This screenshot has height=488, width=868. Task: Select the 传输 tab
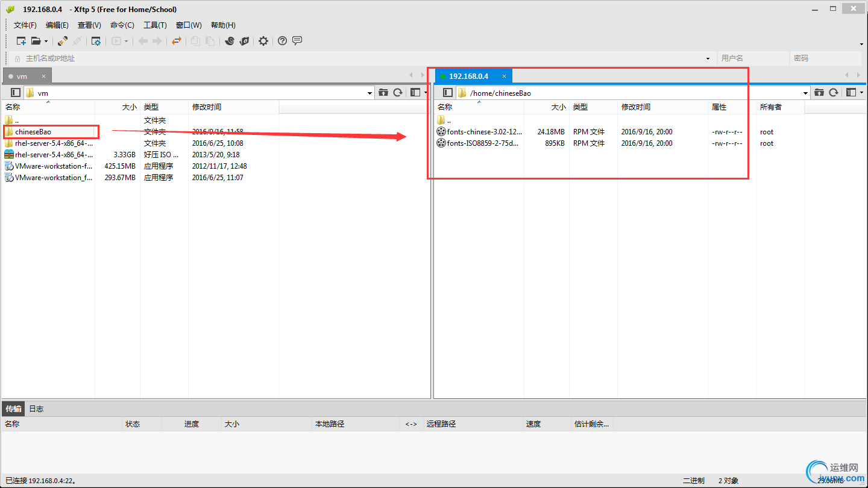tap(13, 408)
